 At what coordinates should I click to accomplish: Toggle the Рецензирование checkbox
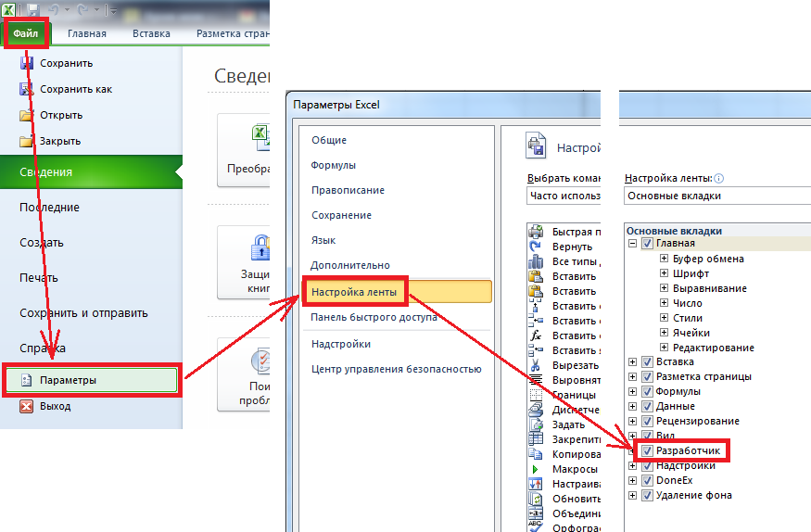[x=647, y=422]
